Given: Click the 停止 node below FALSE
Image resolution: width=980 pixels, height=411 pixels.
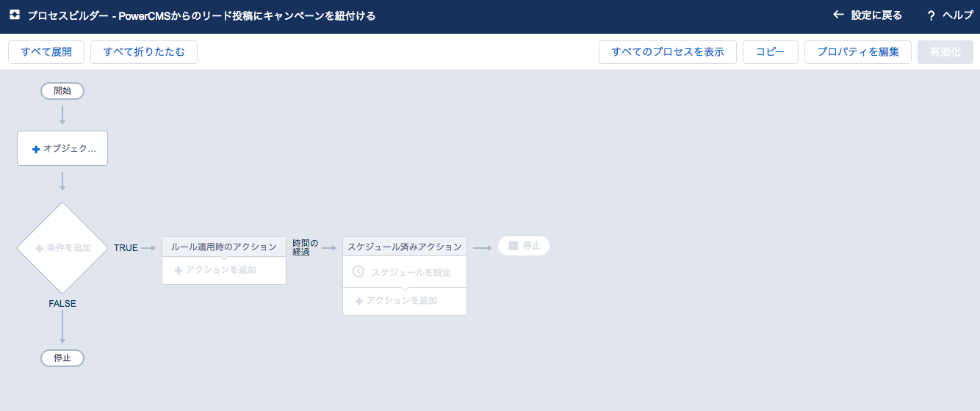Looking at the screenshot, I should (x=62, y=358).
